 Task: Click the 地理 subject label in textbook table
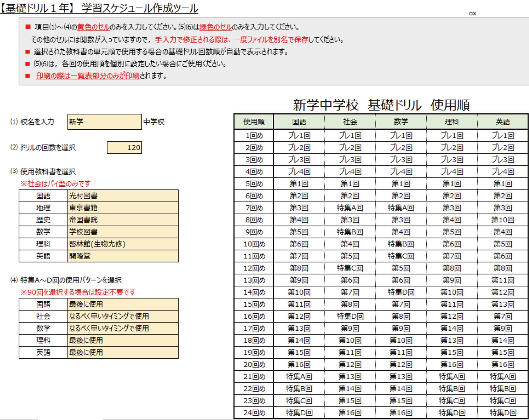pos(43,208)
